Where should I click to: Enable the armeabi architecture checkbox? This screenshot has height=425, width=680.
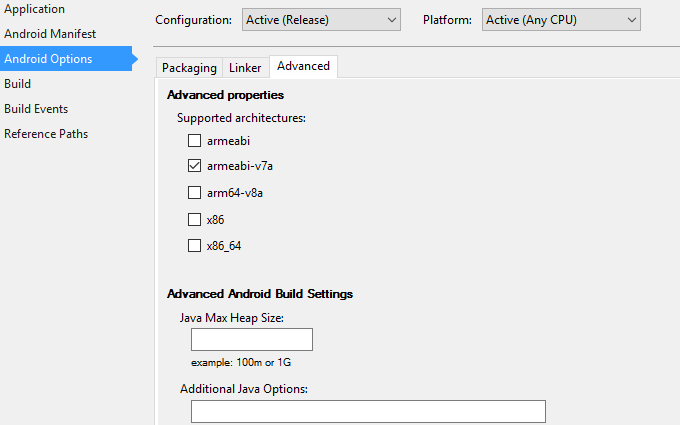coord(194,141)
